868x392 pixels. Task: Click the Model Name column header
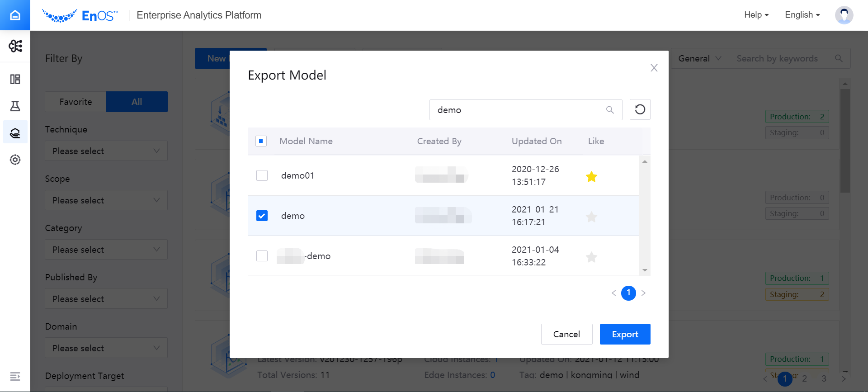306,141
